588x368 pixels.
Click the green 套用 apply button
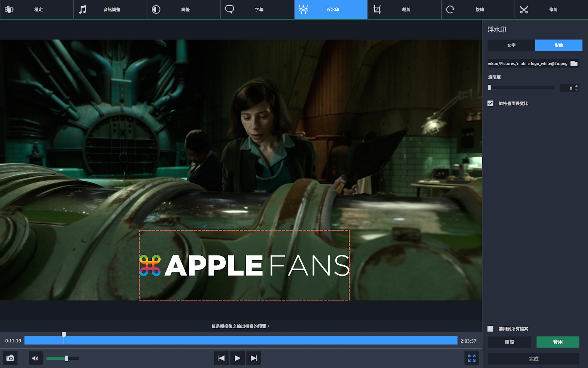[558, 342]
